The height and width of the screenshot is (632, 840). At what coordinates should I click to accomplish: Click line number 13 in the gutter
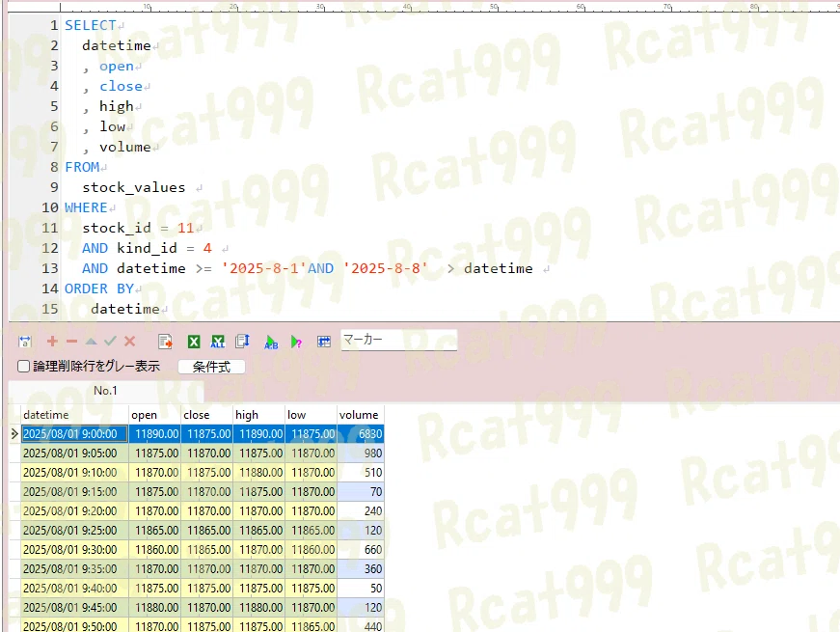click(50, 268)
